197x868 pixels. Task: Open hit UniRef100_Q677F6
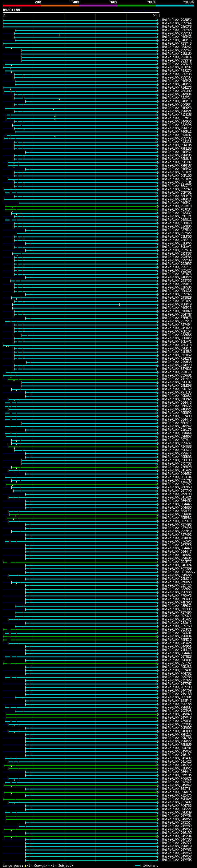coord(177,545)
